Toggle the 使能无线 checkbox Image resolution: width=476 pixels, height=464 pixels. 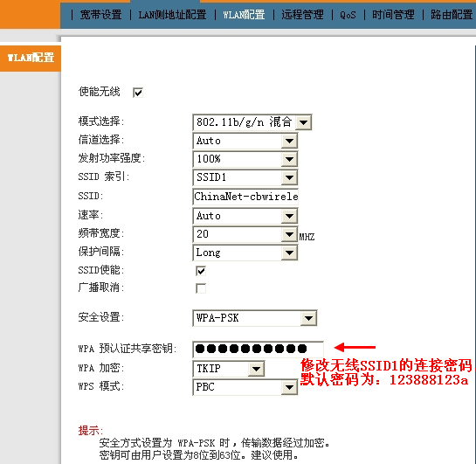pyautogui.click(x=138, y=93)
